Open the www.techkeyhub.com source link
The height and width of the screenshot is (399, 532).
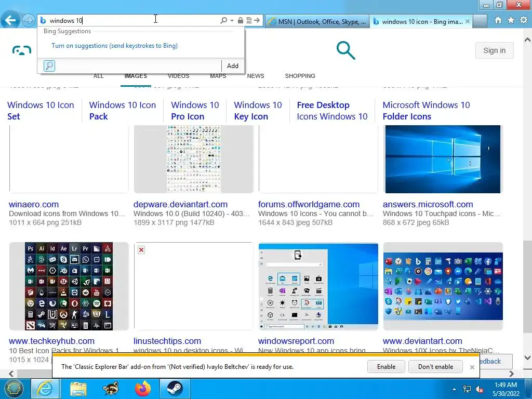[51, 341]
